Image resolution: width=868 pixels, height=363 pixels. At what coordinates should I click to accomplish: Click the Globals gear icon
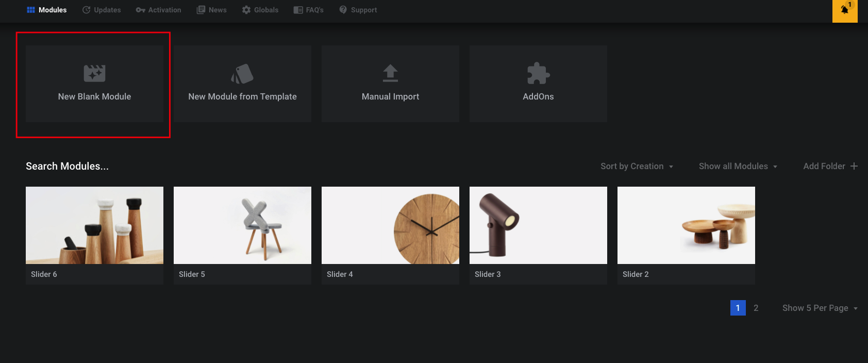pos(246,10)
